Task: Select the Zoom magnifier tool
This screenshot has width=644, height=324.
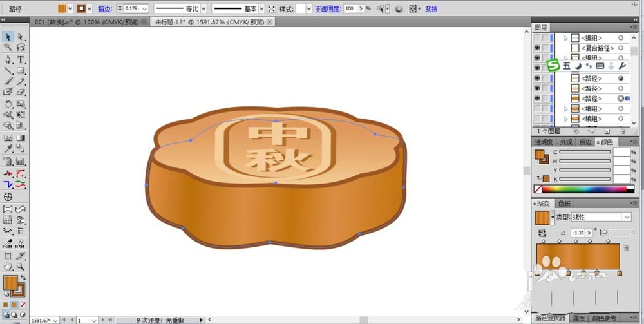Action: [21, 267]
